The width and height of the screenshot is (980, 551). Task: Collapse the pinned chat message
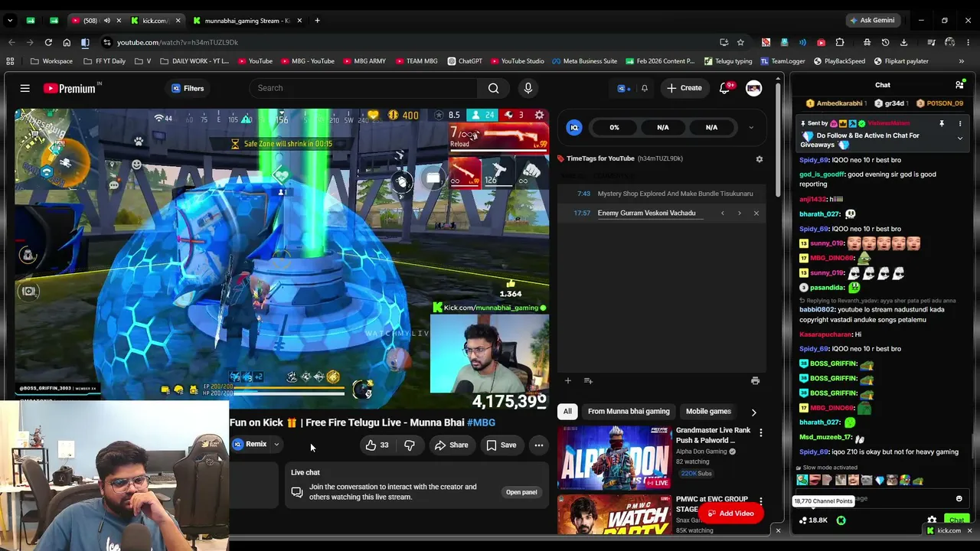click(960, 139)
